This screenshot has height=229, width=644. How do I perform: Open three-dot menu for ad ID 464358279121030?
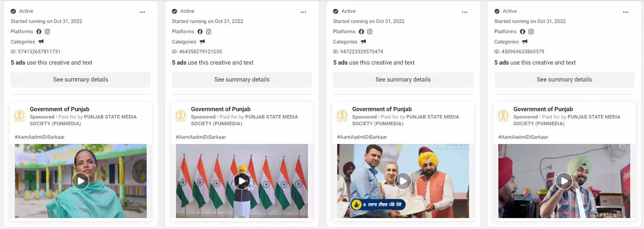pyautogui.click(x=303, y=12)
